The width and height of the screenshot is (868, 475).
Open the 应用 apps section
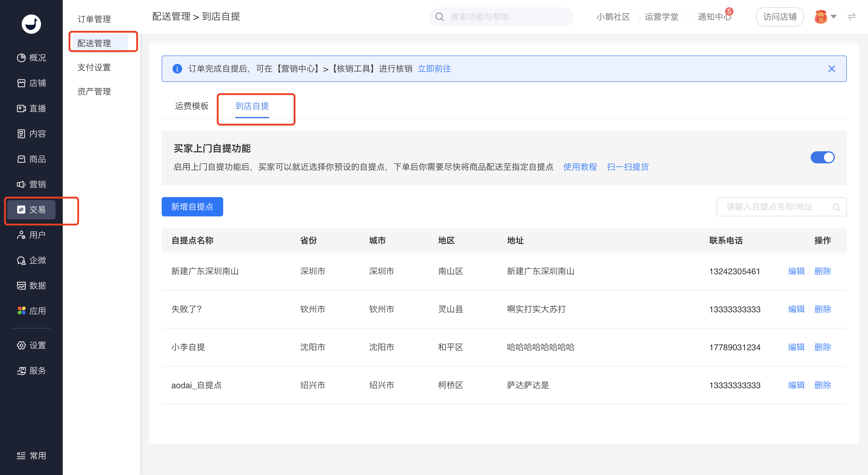[31, 311]
